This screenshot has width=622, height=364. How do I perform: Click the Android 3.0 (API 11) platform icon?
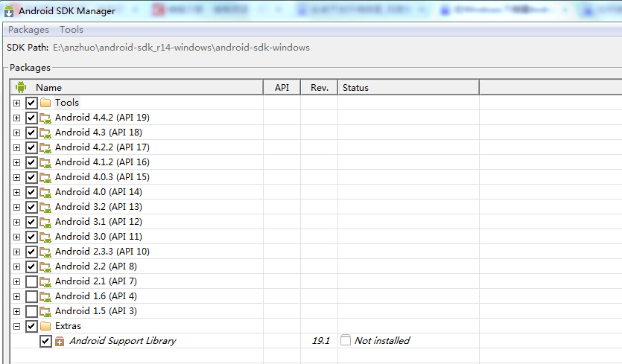(45, 237)
